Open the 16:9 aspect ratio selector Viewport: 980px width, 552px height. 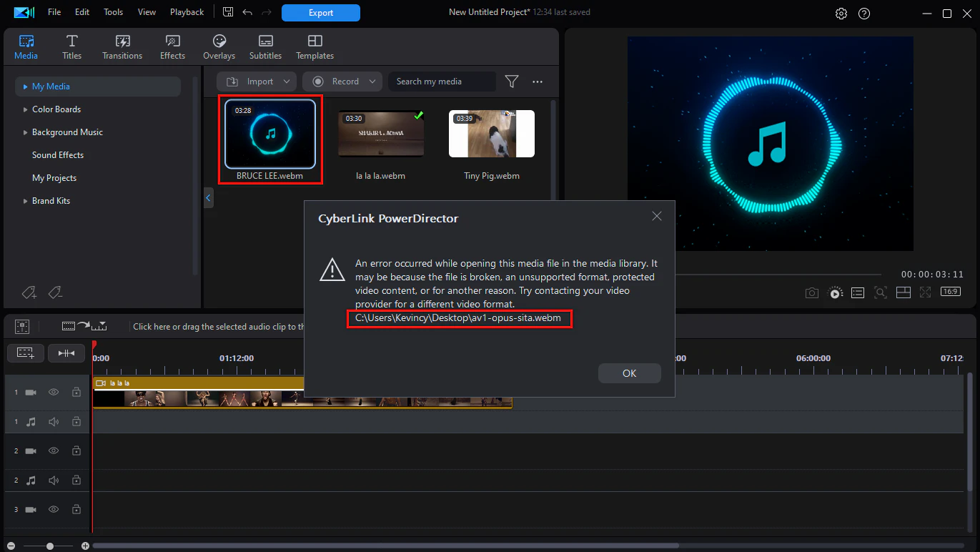tap(950, 292)
